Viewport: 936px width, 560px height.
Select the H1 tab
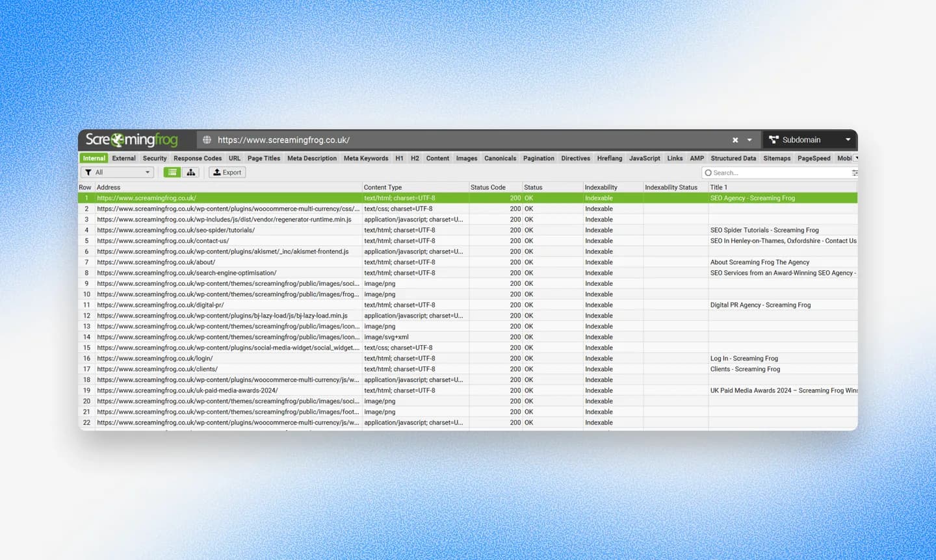pos(399,158)
